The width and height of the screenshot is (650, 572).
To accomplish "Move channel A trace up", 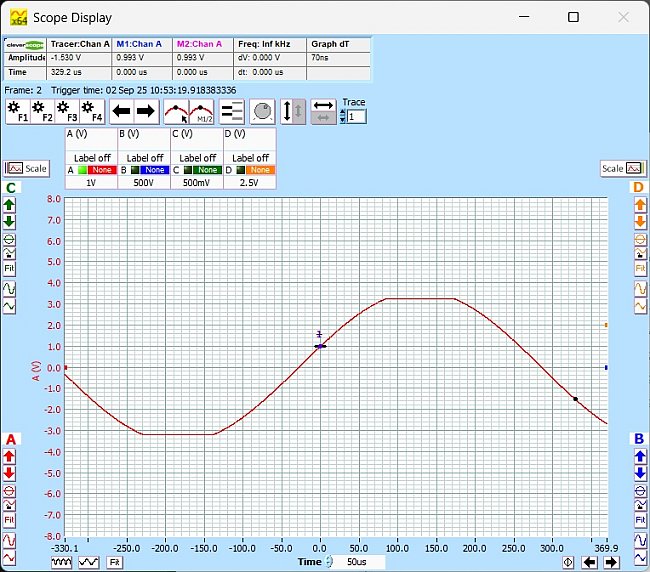I will pos(9,456).
